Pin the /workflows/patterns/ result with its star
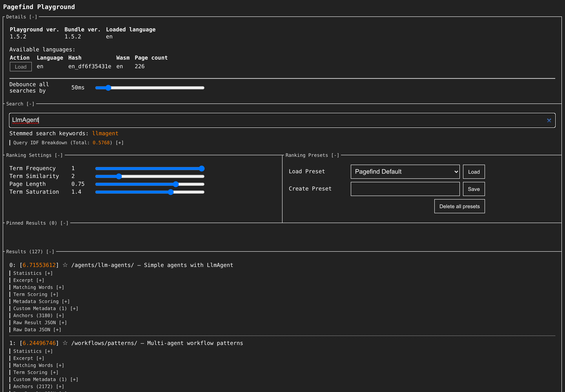The width and height of the screenshot is (565, 392). pyautogui.click(x=65, y=343)
